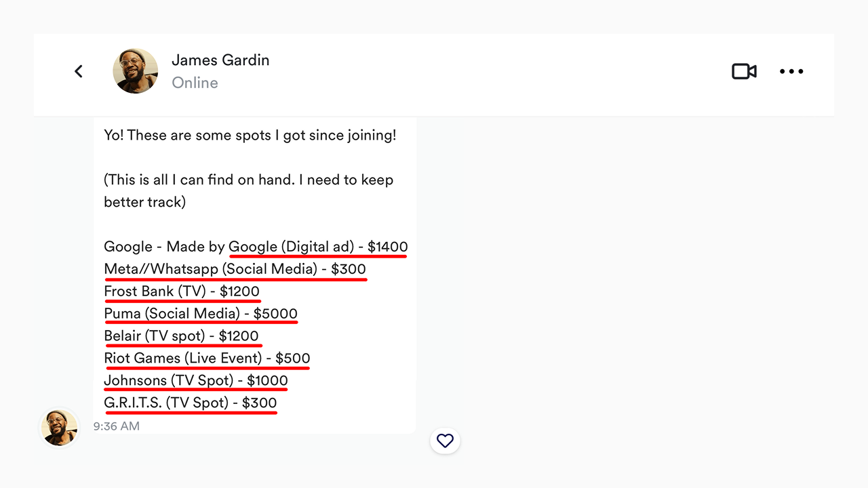Like the message with the heart icon
This screenshot has width=868, height=488.
[x=445, y=441]
